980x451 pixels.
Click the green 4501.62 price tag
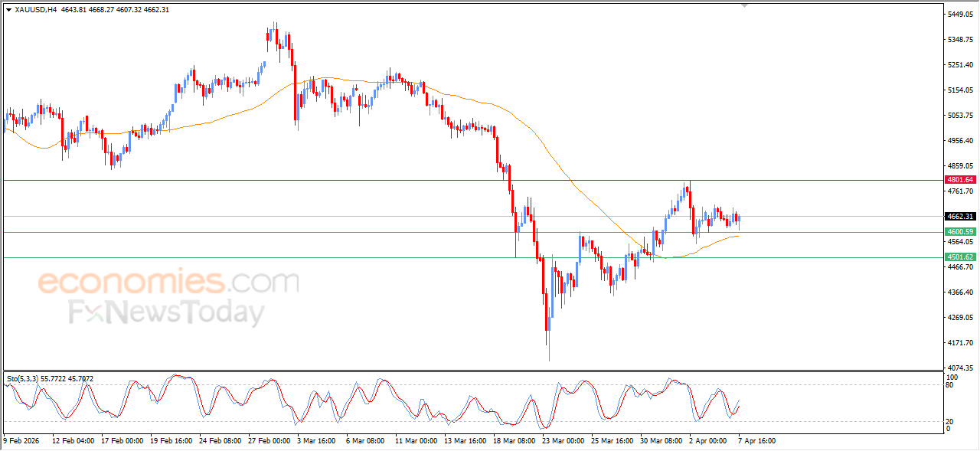click(960, 257)
